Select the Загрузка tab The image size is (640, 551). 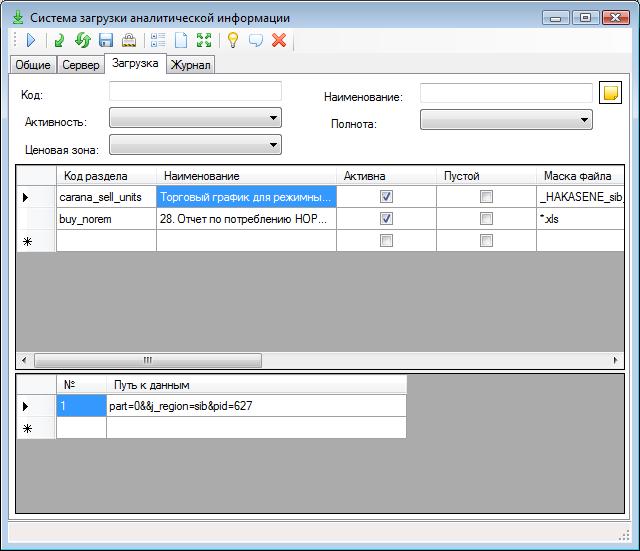pos(135,63)
